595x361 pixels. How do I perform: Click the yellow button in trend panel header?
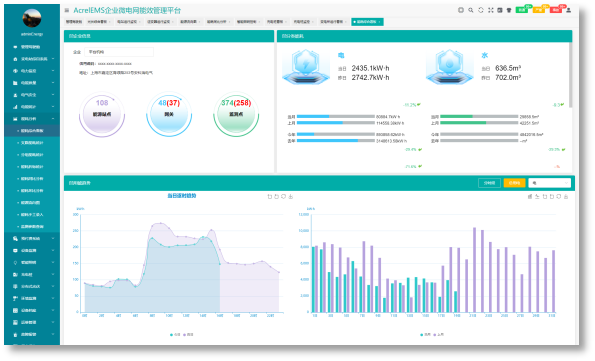(514, 183)
